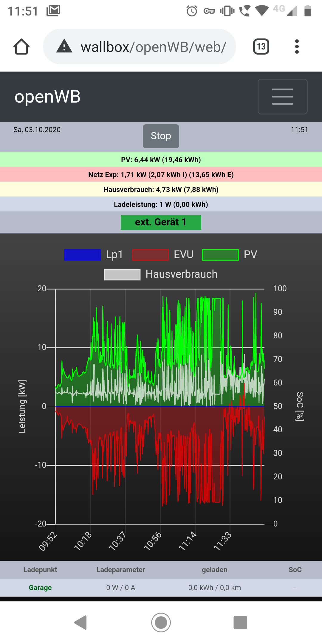The width and height of the screenshot is (322, 644).
Task: Tap the Android recent apps square
Action: coord(240,623)
